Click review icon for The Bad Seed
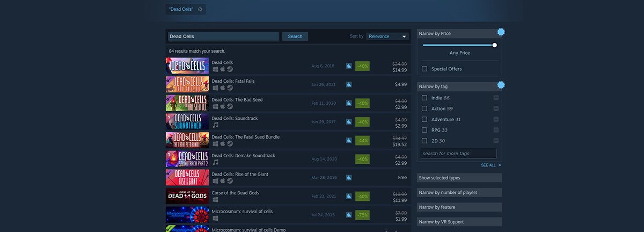Screen dimensions: 644x232 point(349,103)
